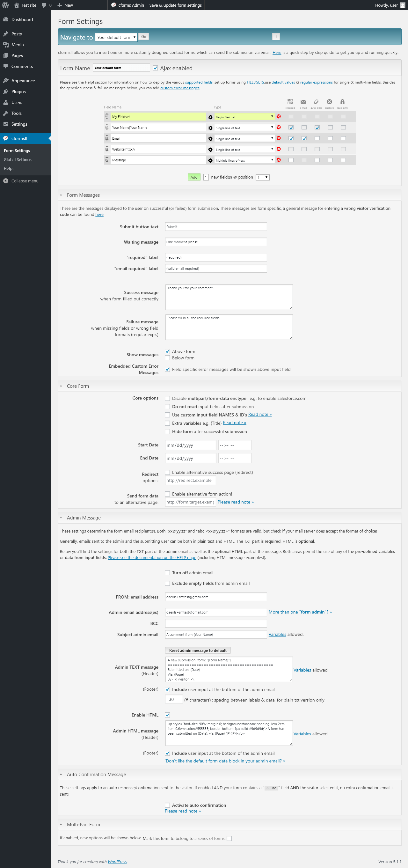Open the comments bubble icon in admin bar
Screen dimensions: 408x868
point(44,5)
